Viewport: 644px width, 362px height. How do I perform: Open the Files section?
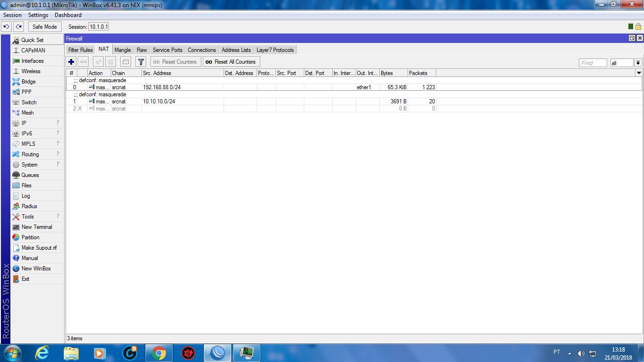(37, 185)
